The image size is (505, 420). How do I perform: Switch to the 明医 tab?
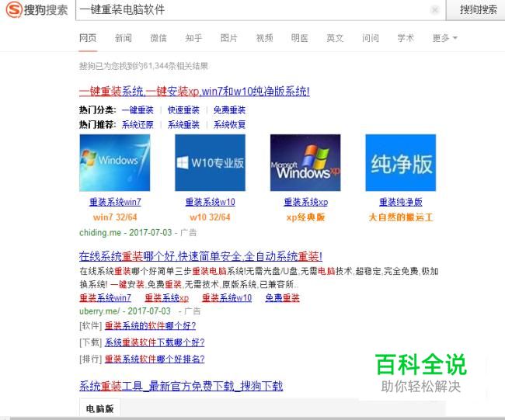point(300,38)
